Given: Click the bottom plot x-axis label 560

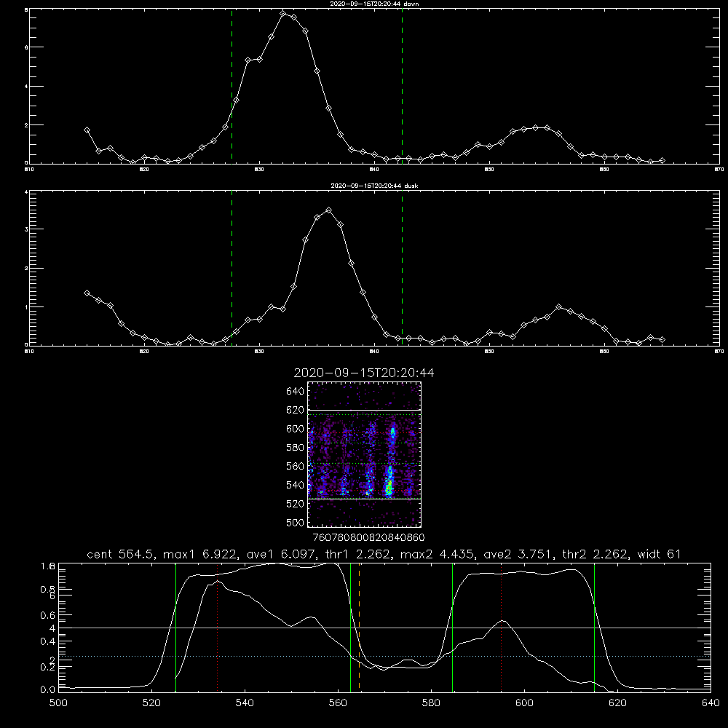Looking at the screenshot, I should coord(338,703).
